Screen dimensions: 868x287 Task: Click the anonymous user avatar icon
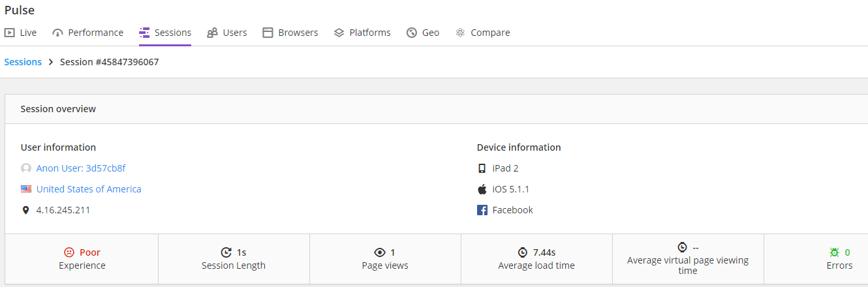point(26,168)
